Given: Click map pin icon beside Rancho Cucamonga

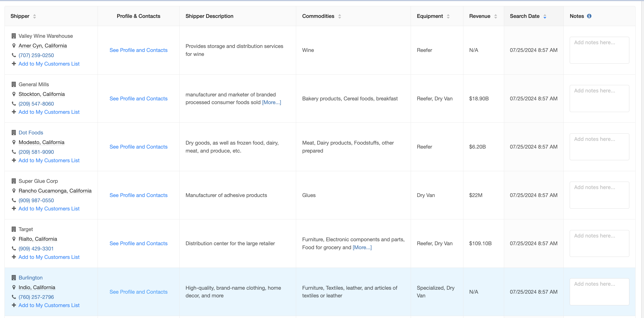Looking at the screenshot, I should [14, 191].
